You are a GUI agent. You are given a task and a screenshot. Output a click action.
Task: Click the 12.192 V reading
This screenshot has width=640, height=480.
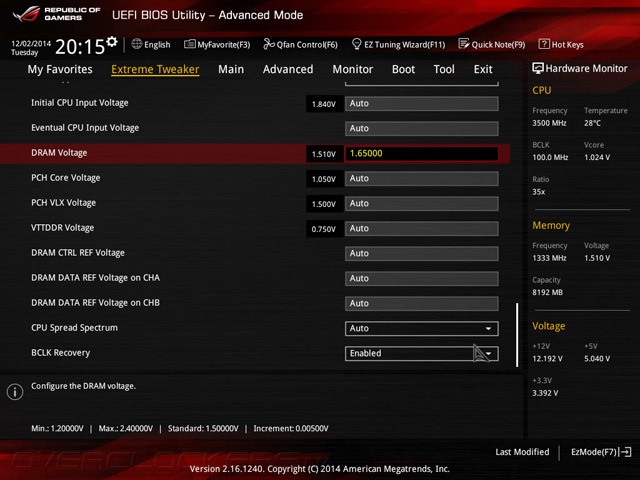(x=547, y=359)
